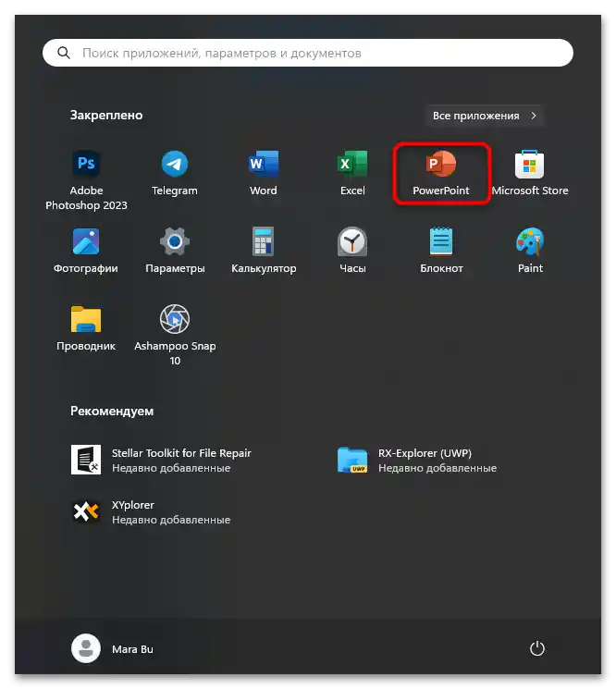This screenshot has width=616, height=689.
Task: Click the Все приложения button
Action: pos(485,116)
